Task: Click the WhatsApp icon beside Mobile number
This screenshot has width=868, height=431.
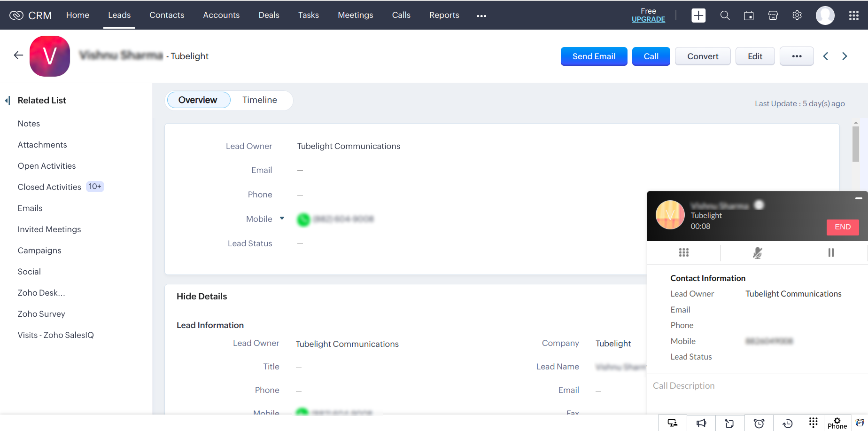Action: (303, 219)
